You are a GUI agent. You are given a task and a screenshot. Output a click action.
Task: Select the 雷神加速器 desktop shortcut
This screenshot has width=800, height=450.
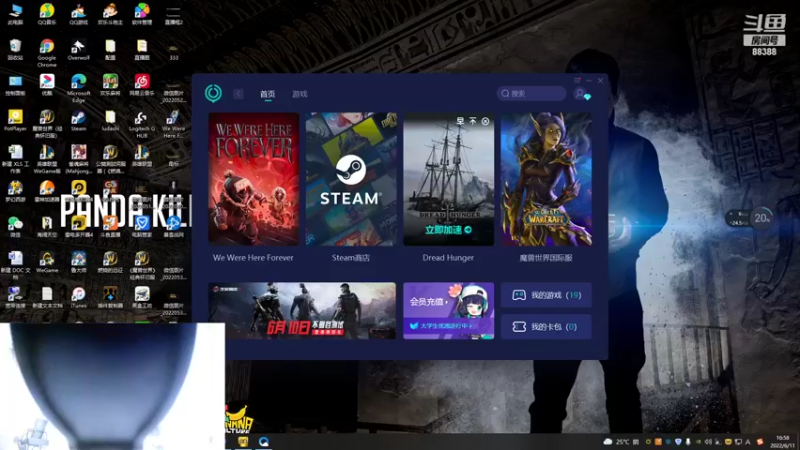(47, 191)
